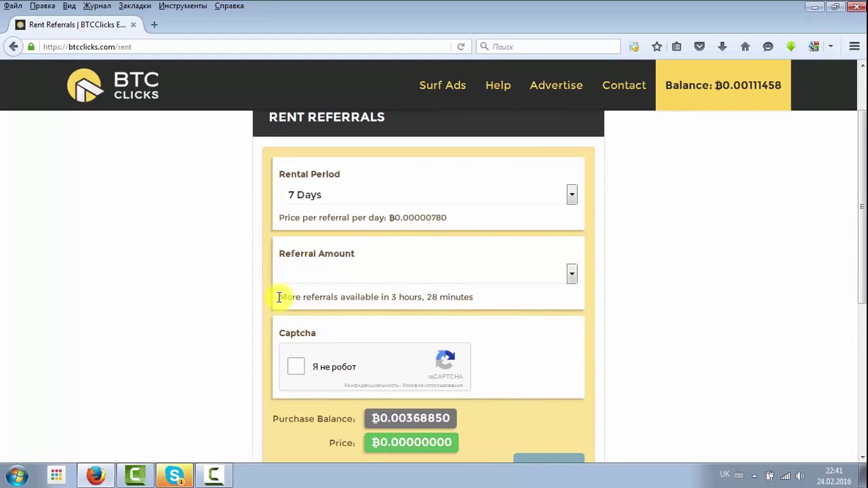Click the green padlock site identity icon

tap(31, 46)
